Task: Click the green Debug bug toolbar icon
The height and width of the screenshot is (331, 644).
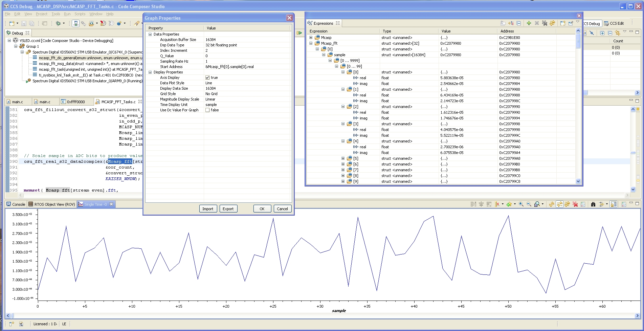Action: tap(58, 23)
